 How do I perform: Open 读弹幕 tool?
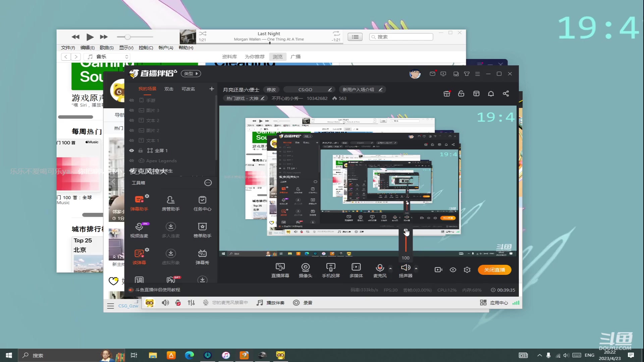(x=139, y=256)
